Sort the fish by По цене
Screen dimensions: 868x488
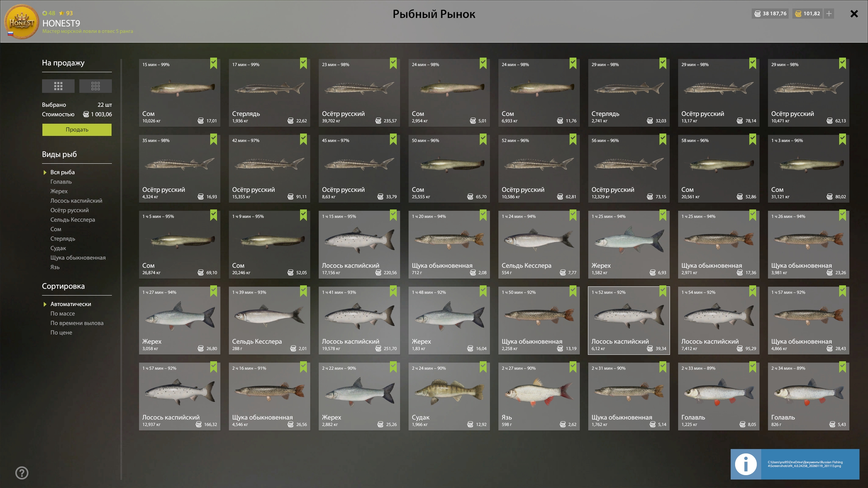61,332
